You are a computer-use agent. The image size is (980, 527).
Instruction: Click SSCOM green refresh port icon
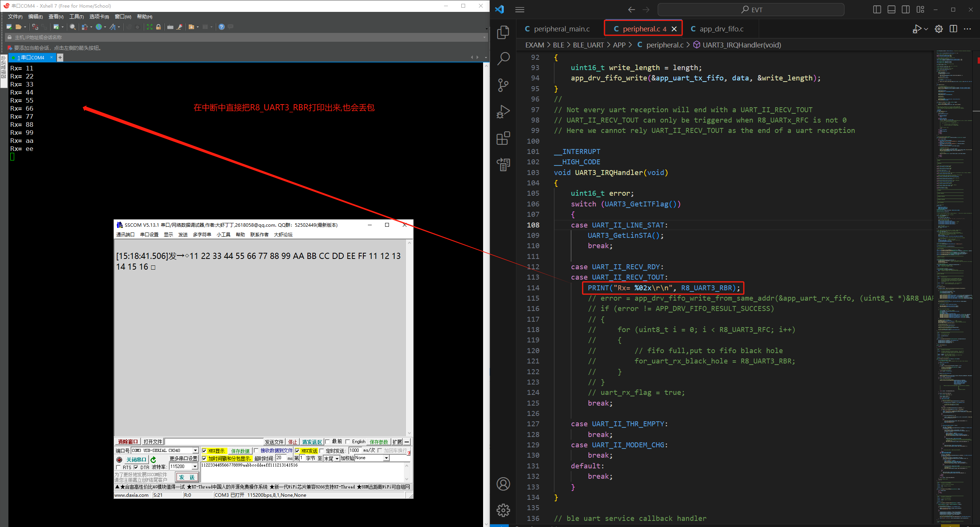click(x=154, y=460)
